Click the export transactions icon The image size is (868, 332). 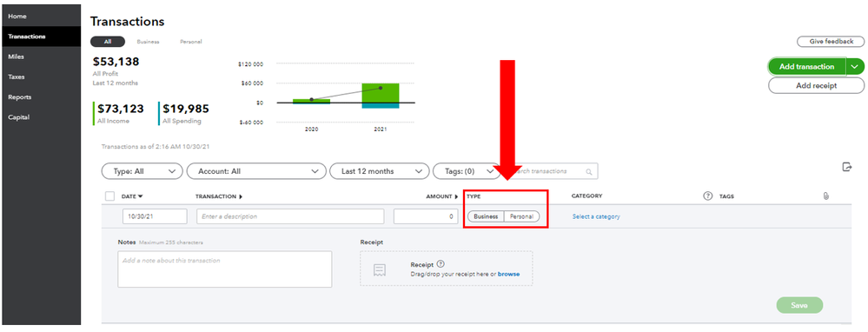[846, 167]
